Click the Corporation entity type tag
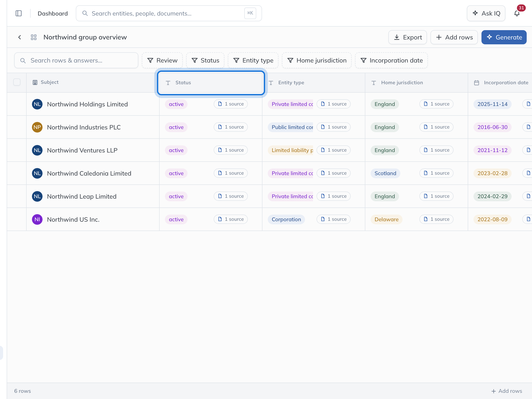 point(286,219)
